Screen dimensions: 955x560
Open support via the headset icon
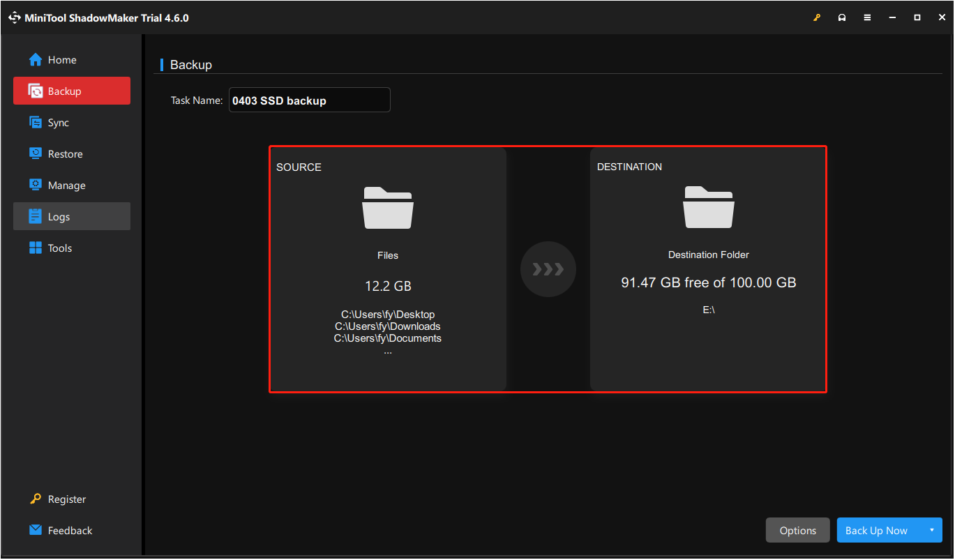click(x=842, y=17)
